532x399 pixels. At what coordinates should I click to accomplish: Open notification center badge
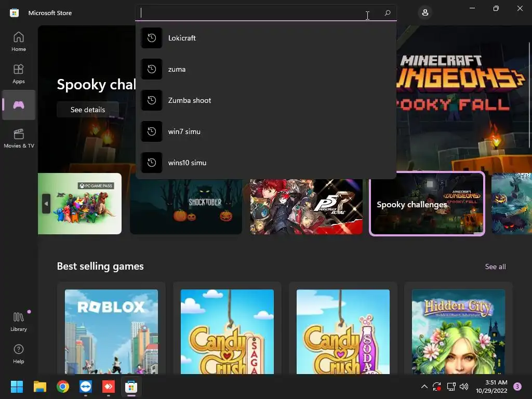517,387
